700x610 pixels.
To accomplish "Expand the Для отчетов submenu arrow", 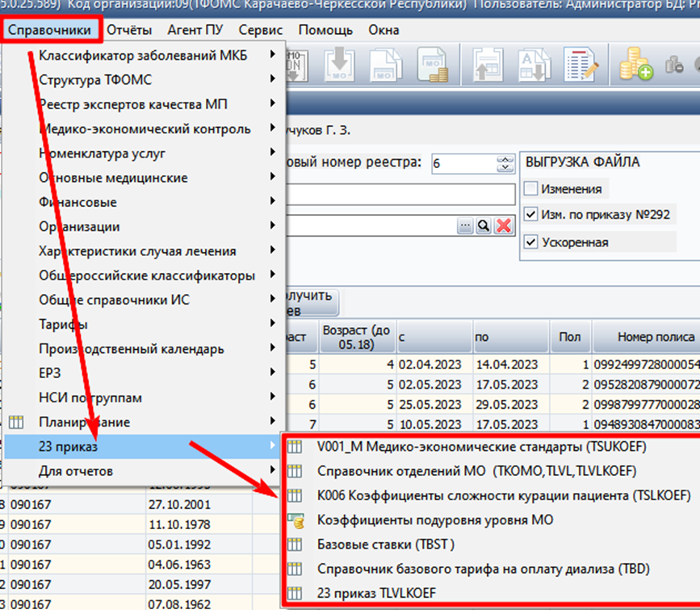I will 273,470.
